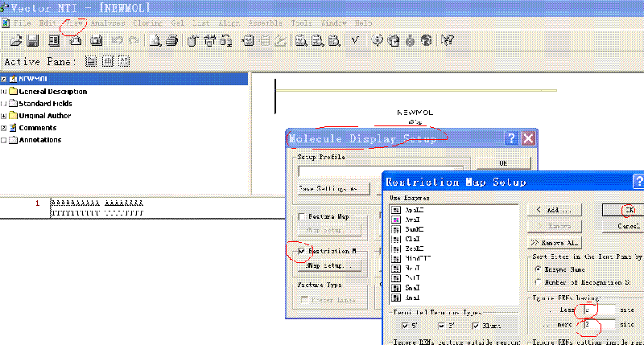The height and width of the screenshot is (345, 644).
Task: Toggle the 3' terminus type checkbox
Action: coord(441,326)
